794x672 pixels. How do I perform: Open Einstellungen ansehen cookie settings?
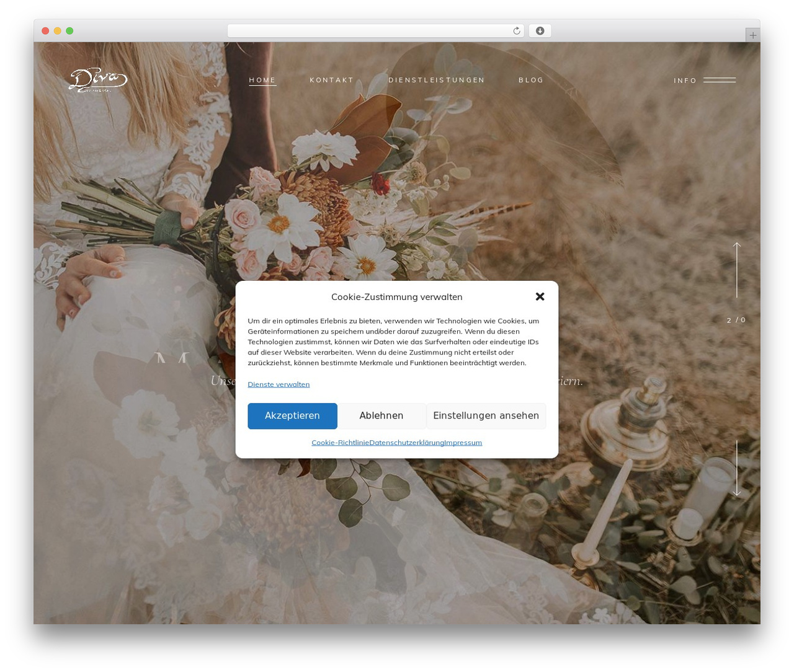click(x=486, y=416)
